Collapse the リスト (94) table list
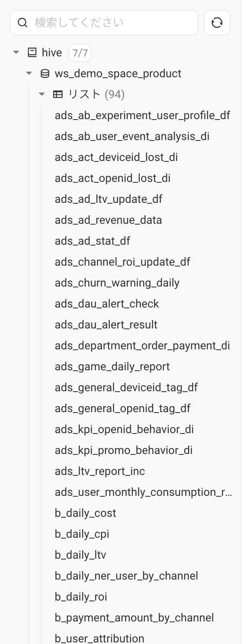The height and width of the screenshot is (644, 250). [x=42, y=94]
